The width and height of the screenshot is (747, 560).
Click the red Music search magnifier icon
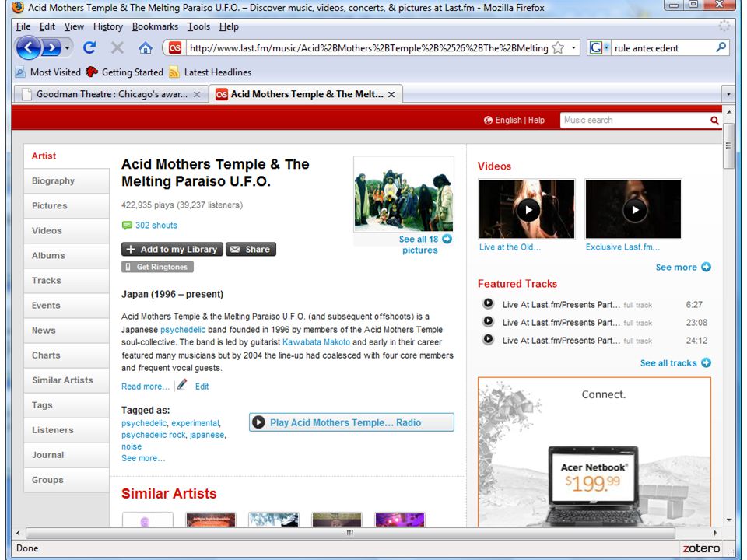click(x=714, y=121)
